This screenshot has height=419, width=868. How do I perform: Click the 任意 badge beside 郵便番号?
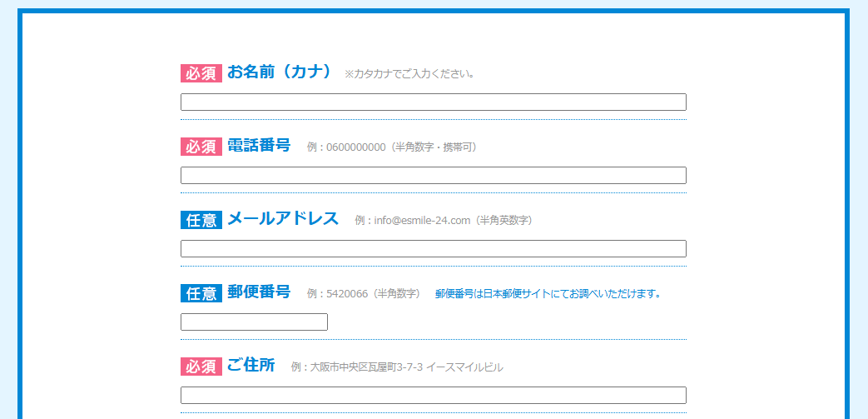tap(201, 293)
